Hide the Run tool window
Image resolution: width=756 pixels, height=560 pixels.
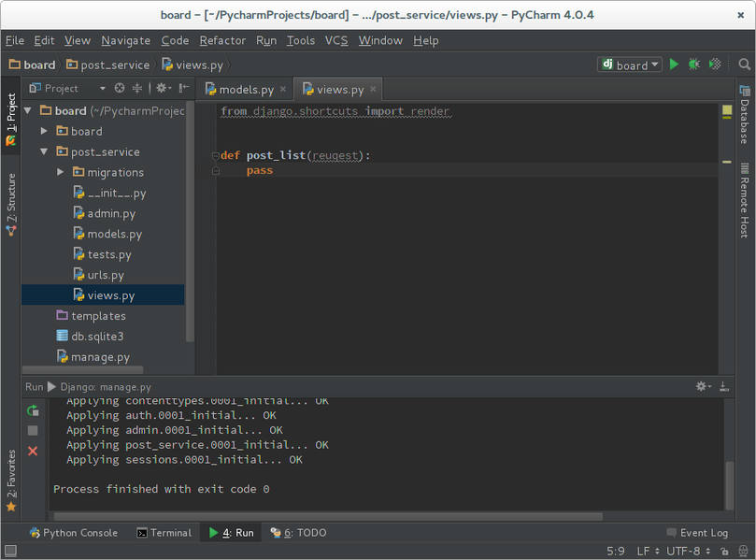point(724,386)
